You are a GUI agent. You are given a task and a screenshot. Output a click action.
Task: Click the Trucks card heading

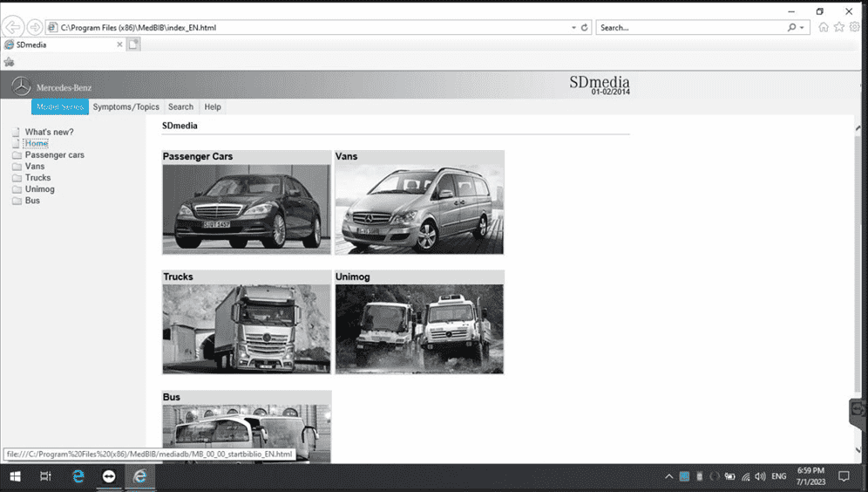pyautogui.click(x=178, y=277)
